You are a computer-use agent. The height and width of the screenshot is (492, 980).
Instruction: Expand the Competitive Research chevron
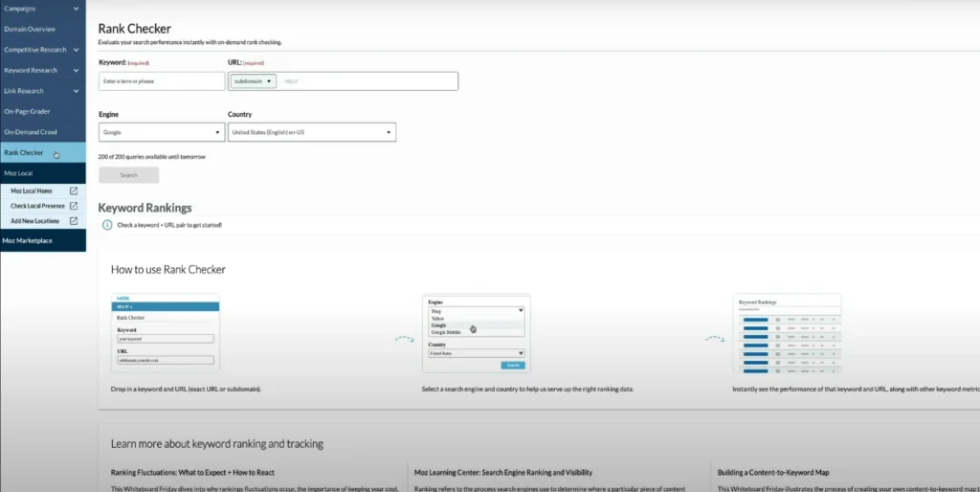77,50
